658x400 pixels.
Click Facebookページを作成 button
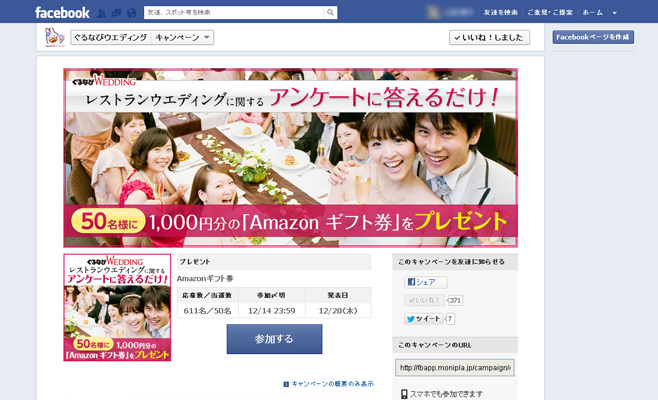click(x=593, y=37)
